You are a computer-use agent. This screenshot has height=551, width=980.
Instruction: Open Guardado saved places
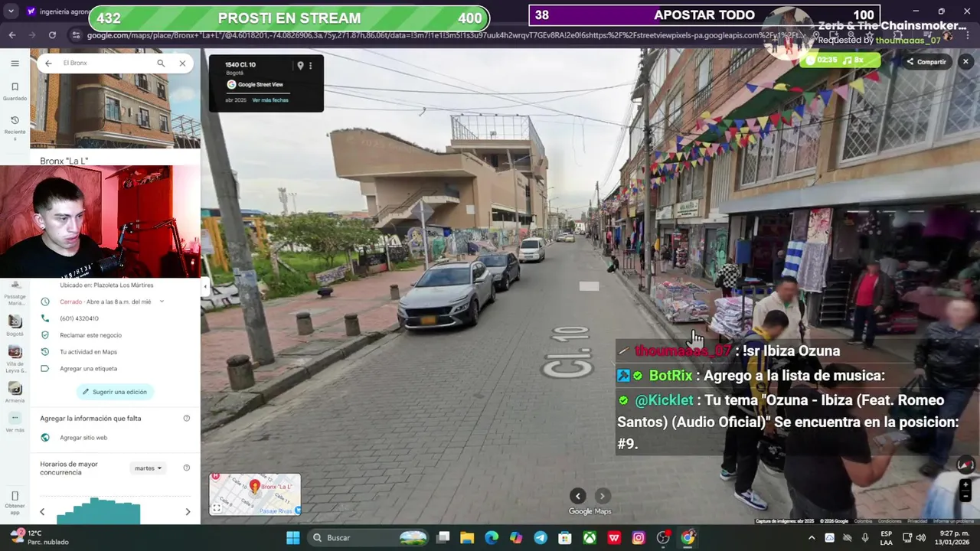click(x=15, y=92)
